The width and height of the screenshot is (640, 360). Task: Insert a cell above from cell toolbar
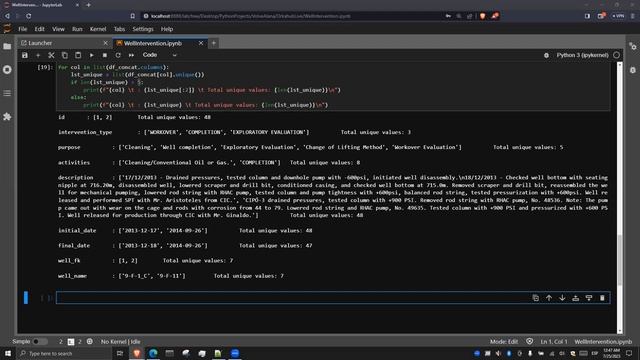click(576, 298)
